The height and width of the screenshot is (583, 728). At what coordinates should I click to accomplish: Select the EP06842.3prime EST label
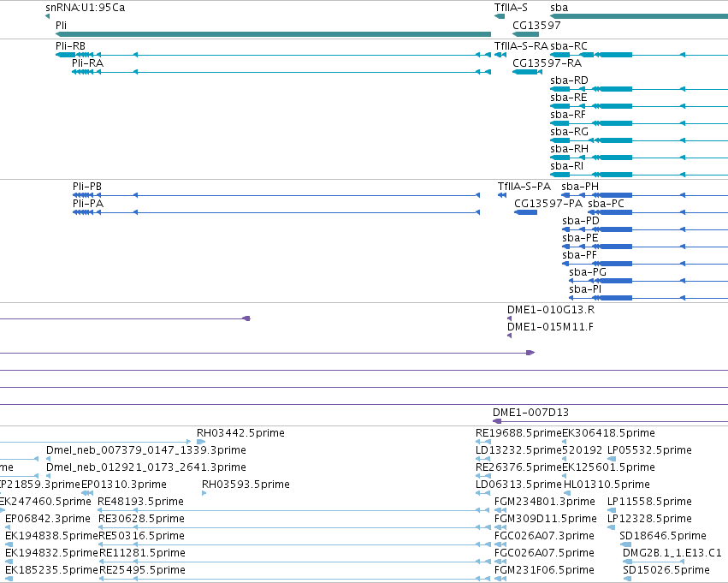[x=48, y=520]
